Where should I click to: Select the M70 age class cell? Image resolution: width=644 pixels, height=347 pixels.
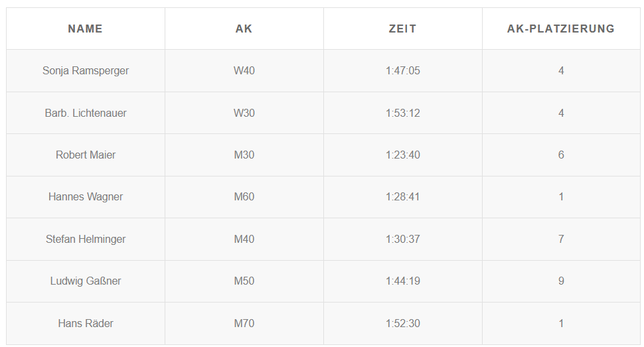click(244, 323)
